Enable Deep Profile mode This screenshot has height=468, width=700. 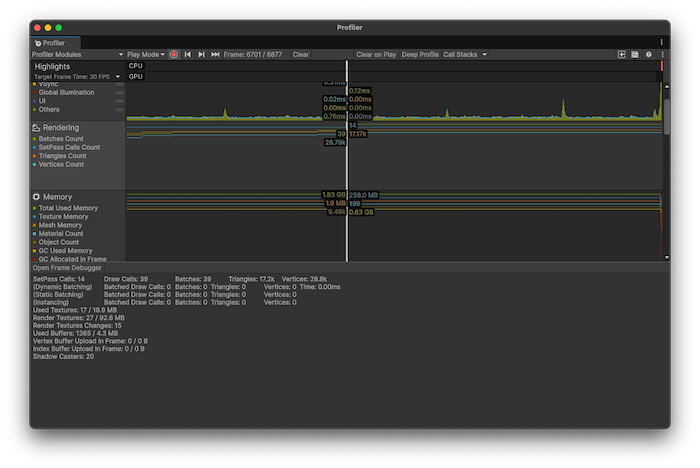(420, 54)
